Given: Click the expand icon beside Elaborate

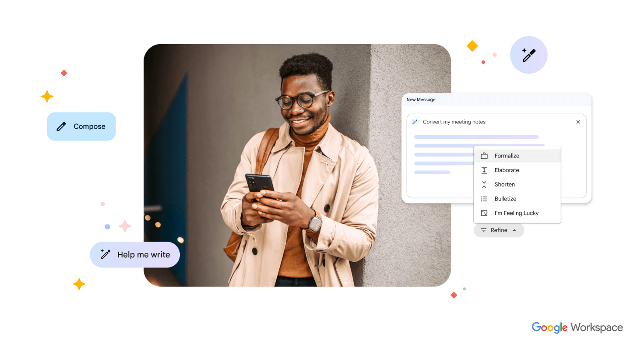Looking at the screenshot, I should pyautogui.click(x=484, y=170).
